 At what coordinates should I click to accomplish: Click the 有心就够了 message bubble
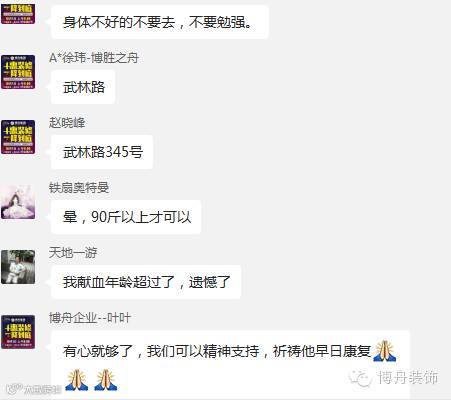coord(230,363)
